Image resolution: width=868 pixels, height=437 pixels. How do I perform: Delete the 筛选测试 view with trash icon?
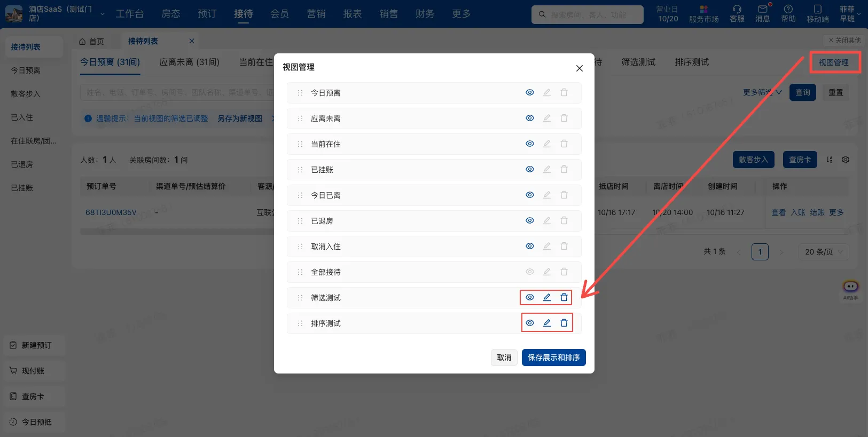click(x=564, y=297)
